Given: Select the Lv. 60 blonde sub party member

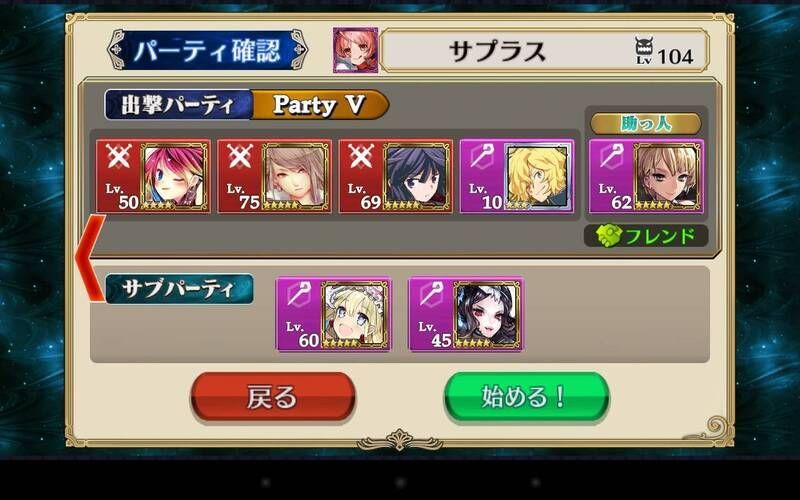Looking at the screenshot, I should click(334, 315).
